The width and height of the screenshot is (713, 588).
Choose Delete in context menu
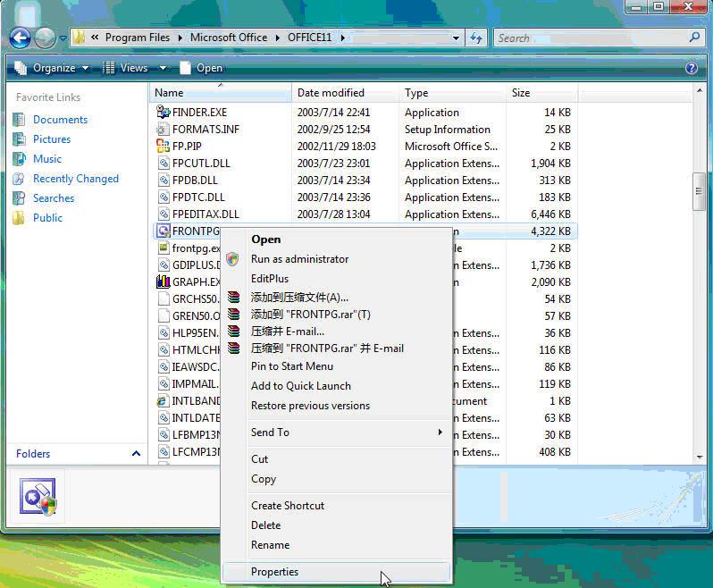[x=336, y=525]
